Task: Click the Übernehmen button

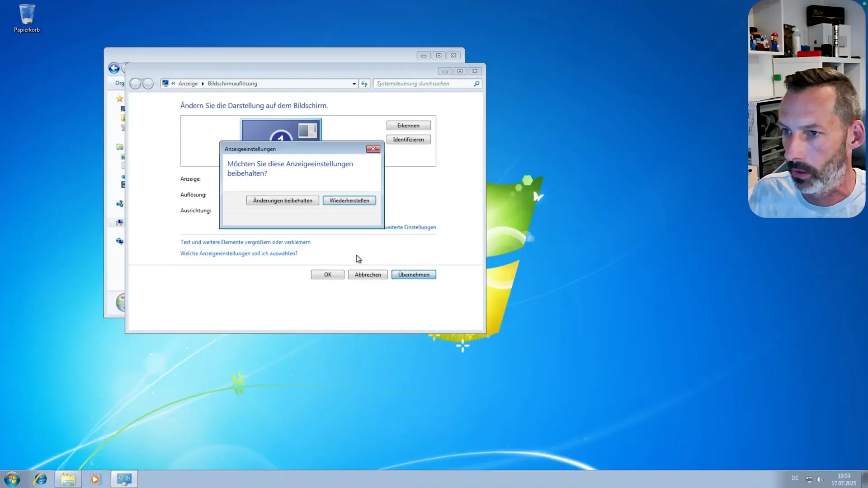Action: (414, 275)
